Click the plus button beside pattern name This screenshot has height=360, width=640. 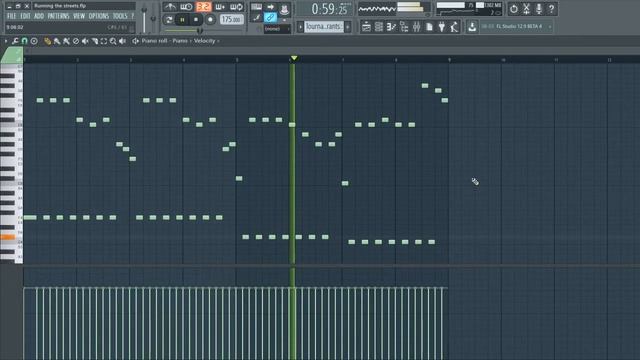348,27
